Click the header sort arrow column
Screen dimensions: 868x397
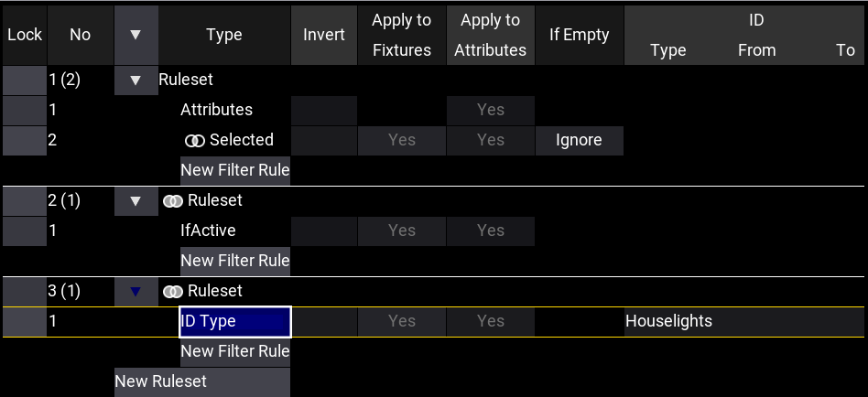coord(136,35)
